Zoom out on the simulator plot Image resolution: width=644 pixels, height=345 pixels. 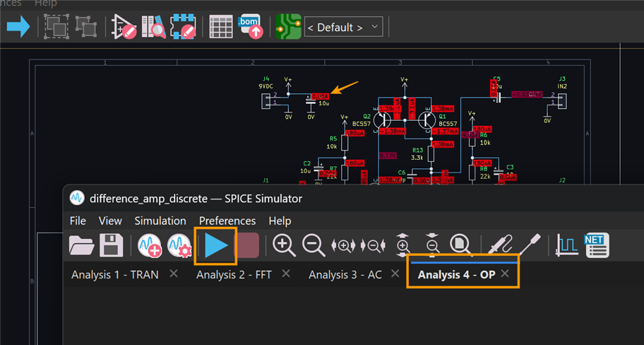point(314,245)
